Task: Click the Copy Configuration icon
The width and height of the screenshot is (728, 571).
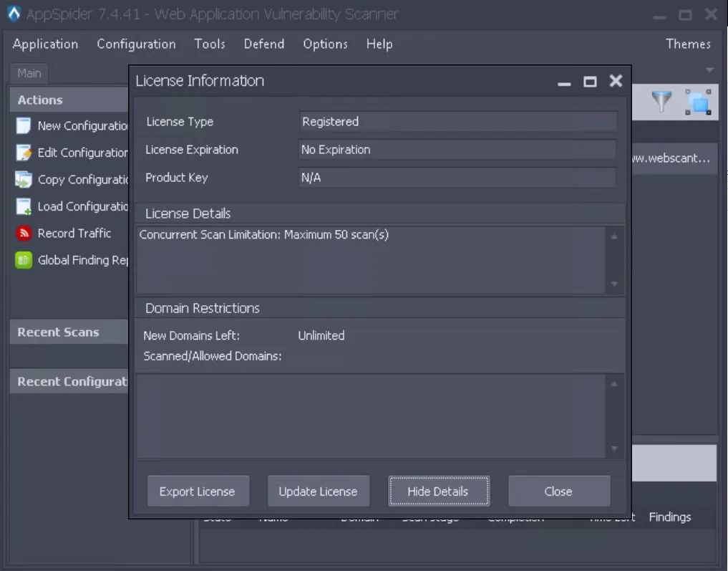Action: pos(23,179)
